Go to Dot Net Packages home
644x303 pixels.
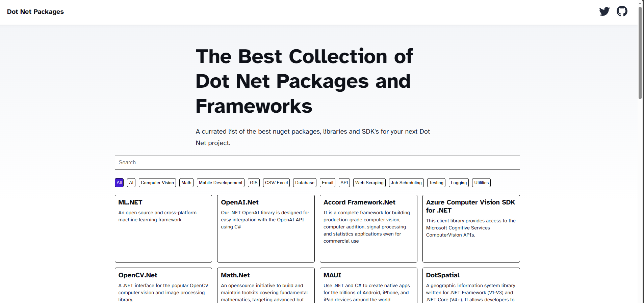click(x=35, y=11)
